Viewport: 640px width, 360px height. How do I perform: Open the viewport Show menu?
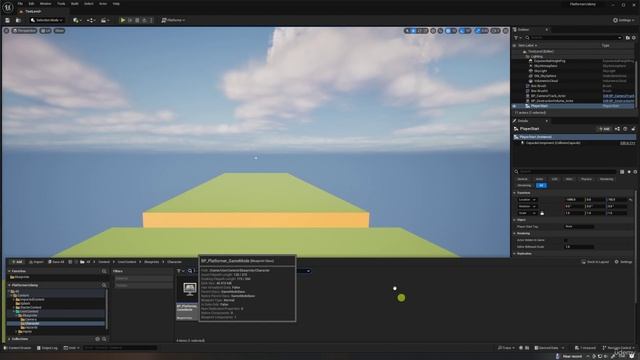tap(60, 31)
